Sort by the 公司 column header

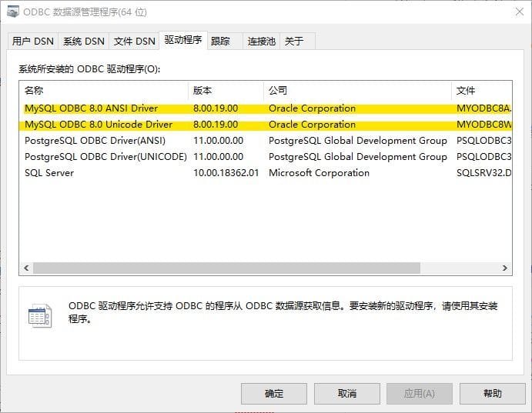(357, 91)
